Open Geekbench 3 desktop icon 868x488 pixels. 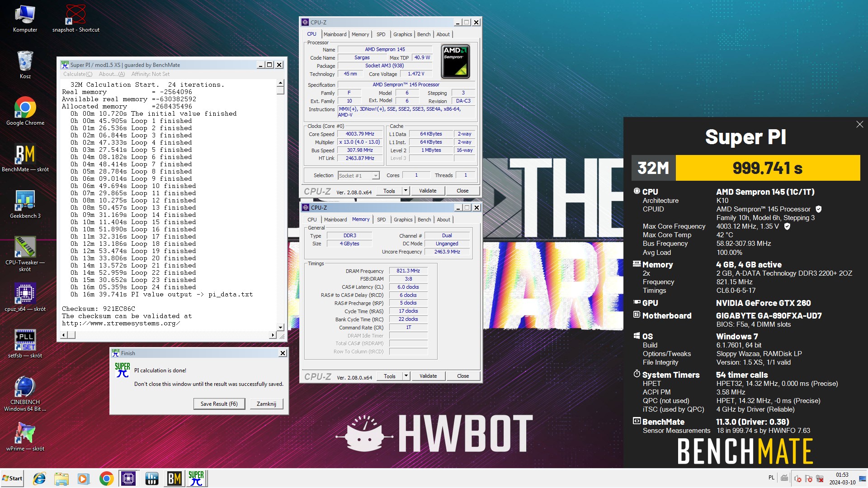point(25,204)
